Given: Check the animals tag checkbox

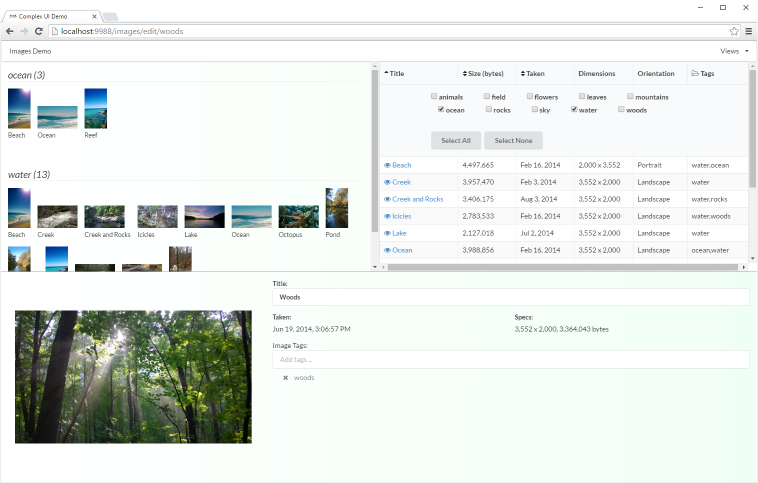Looking at the screenshot, I should (434, 96).
